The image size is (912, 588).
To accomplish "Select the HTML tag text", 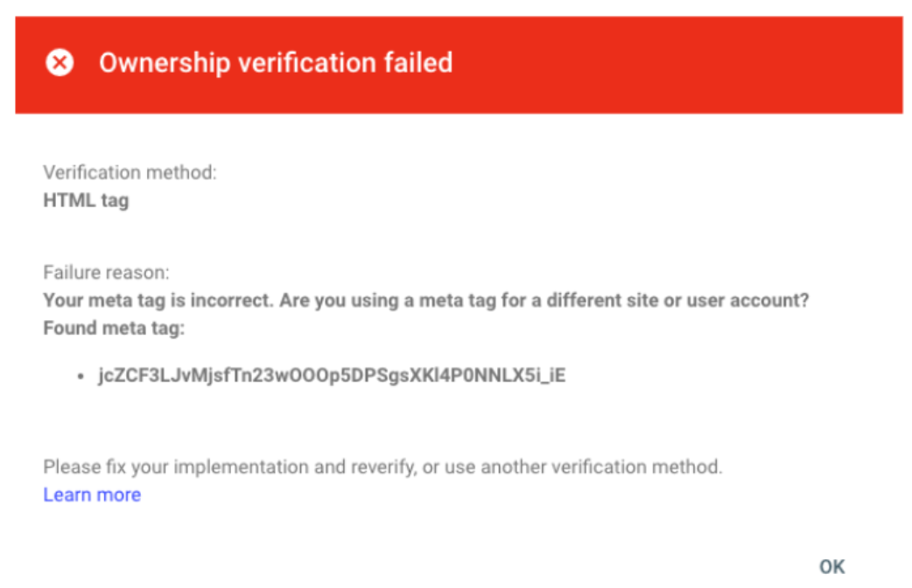I will point(86,200).
